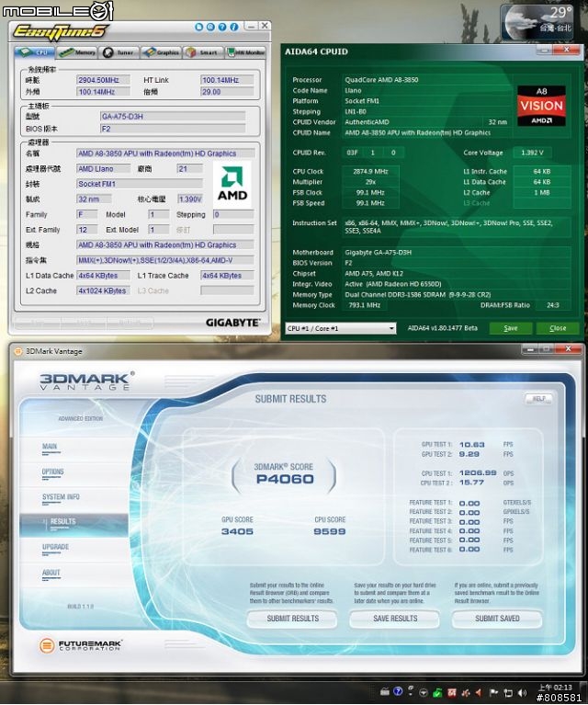
Task: Click the blue question mark help icon in EasyTune6
Action: [222, 27]
